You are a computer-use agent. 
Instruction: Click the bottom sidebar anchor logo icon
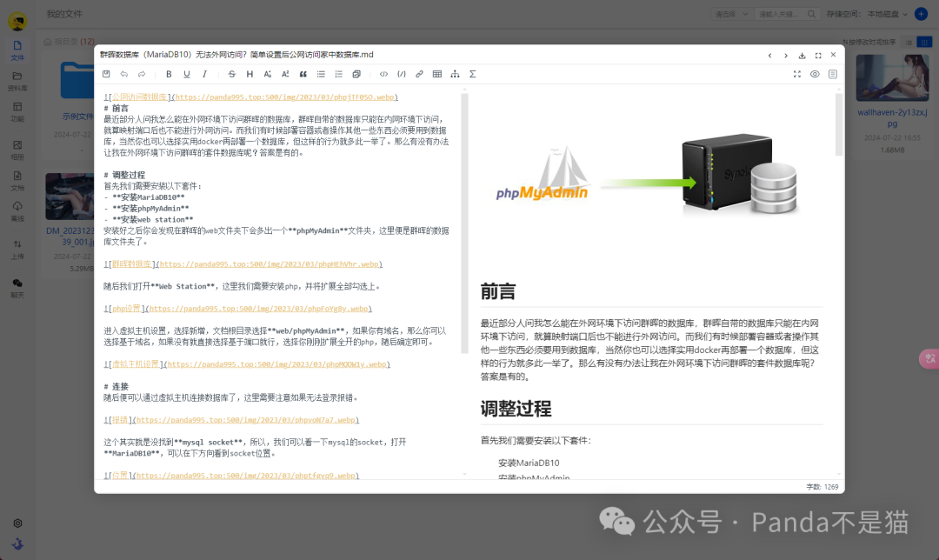tap(18, 543)
